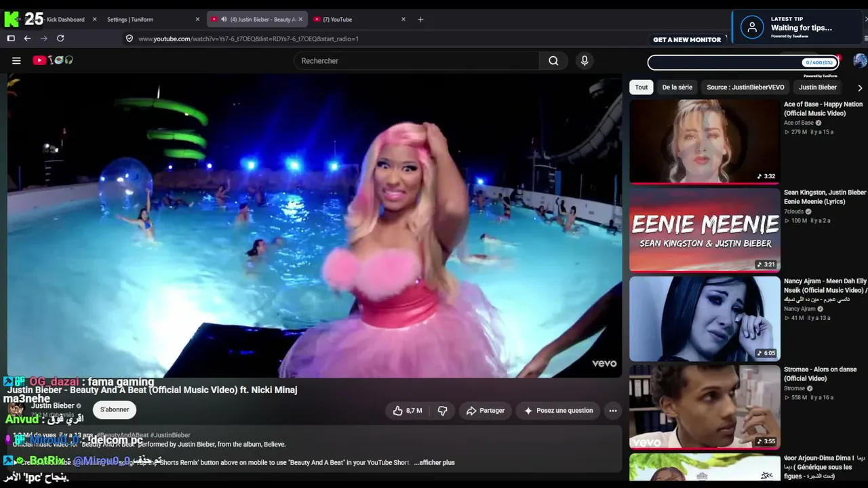
Task: Close the (7) YouTube tab
Action: coord(403,19)
